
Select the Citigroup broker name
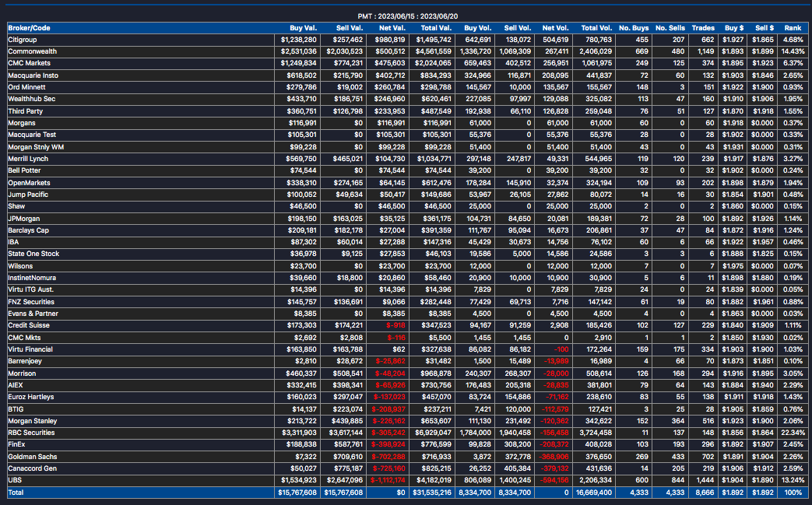click(23, 40)
